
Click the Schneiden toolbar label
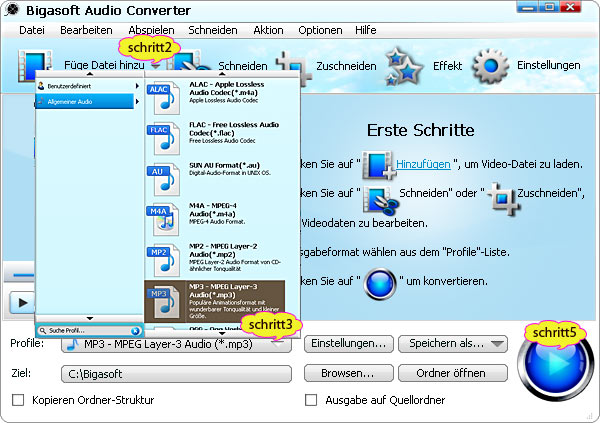243,66
